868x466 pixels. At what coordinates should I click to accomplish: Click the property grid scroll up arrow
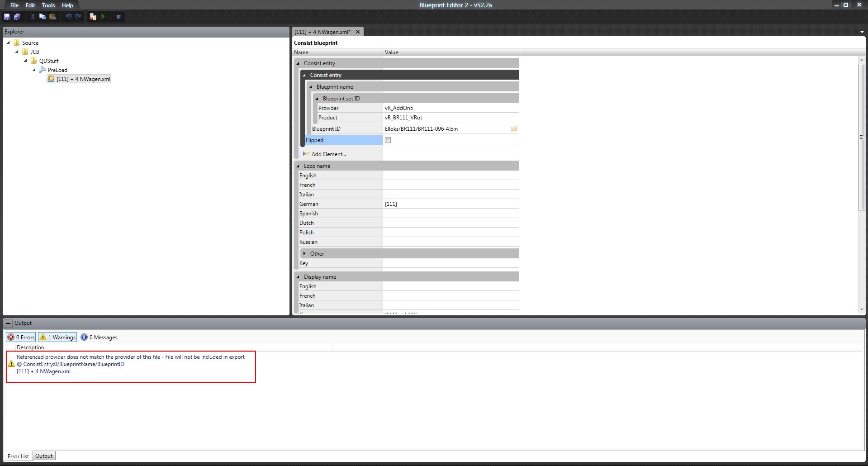862,59
